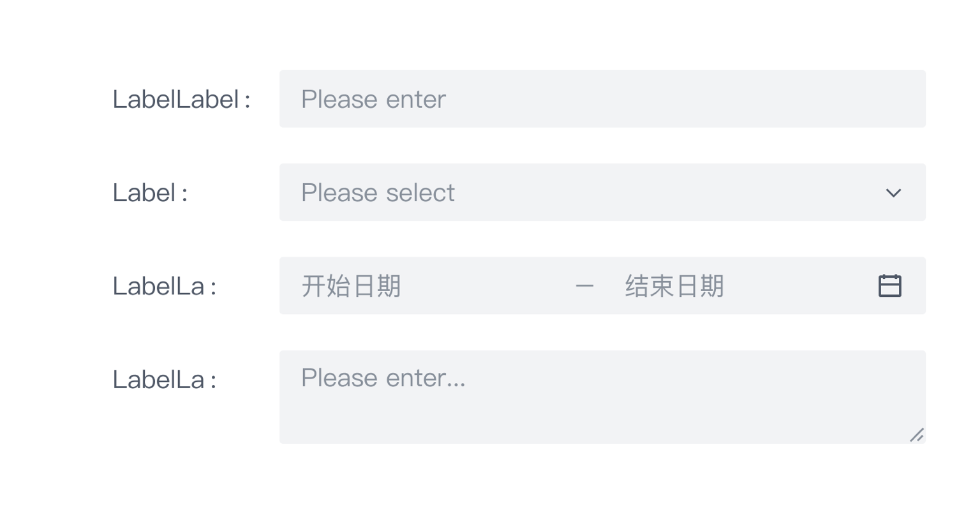Click the chevron arrow in the select box
This screenshot has height=521, width=980.
893,193
